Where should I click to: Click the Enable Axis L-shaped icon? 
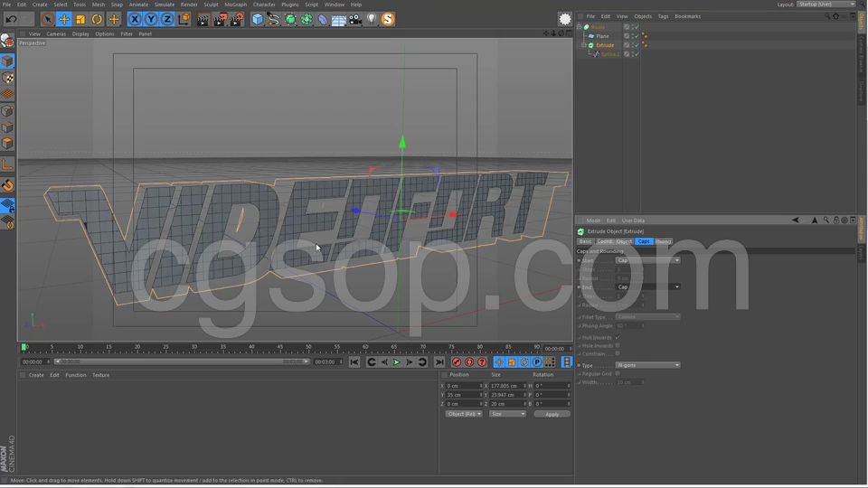pyautogui.click(x=7, y=164)
